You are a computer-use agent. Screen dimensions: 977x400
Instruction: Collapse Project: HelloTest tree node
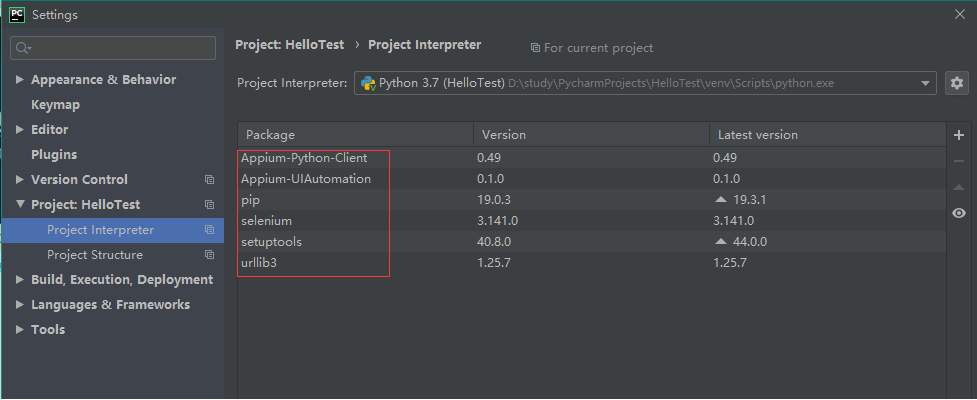20,205
